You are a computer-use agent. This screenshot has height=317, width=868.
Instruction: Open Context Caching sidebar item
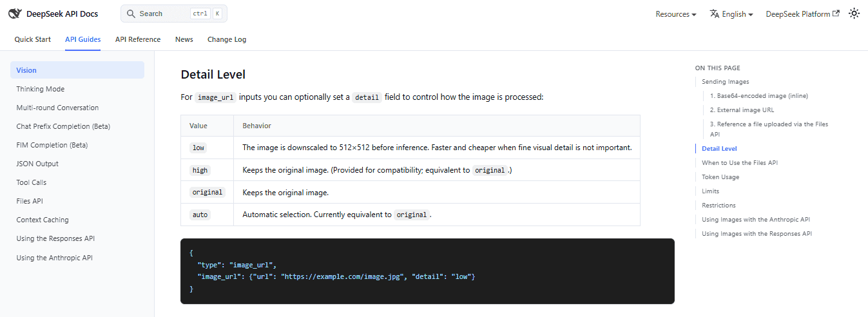[x=77, y=220]
